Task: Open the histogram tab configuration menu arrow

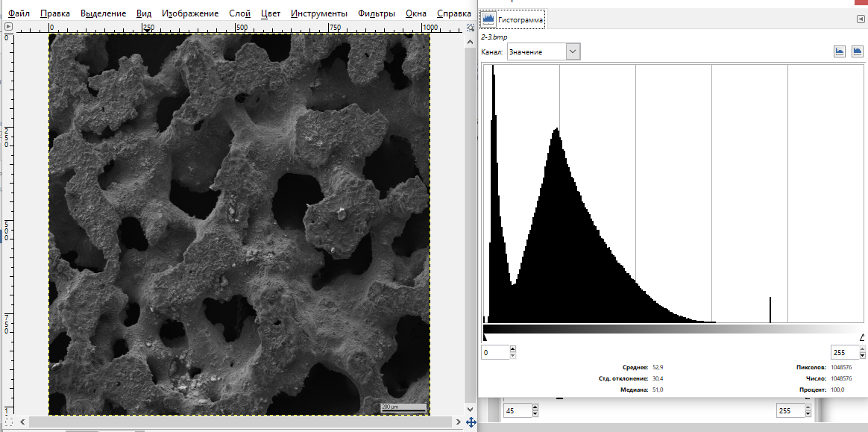Action: [x=860, y=19]
